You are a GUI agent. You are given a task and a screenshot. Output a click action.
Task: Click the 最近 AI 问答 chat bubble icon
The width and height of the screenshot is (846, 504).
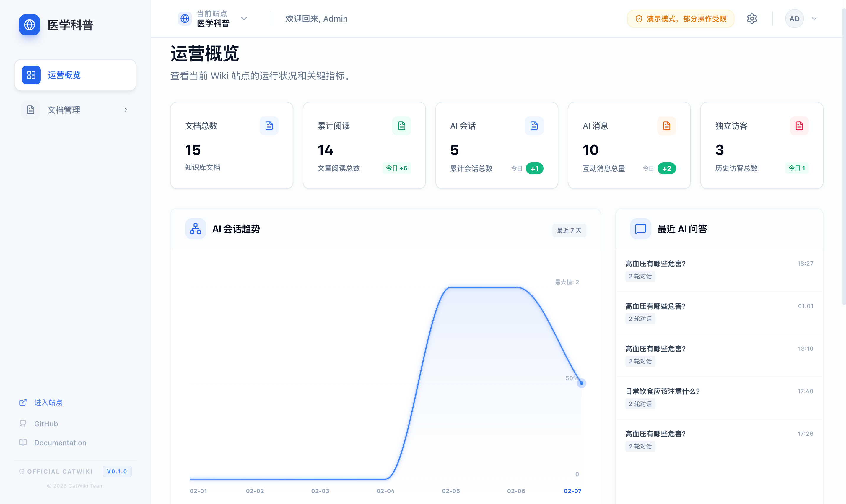pyautogui.click(x=641, y=229)
